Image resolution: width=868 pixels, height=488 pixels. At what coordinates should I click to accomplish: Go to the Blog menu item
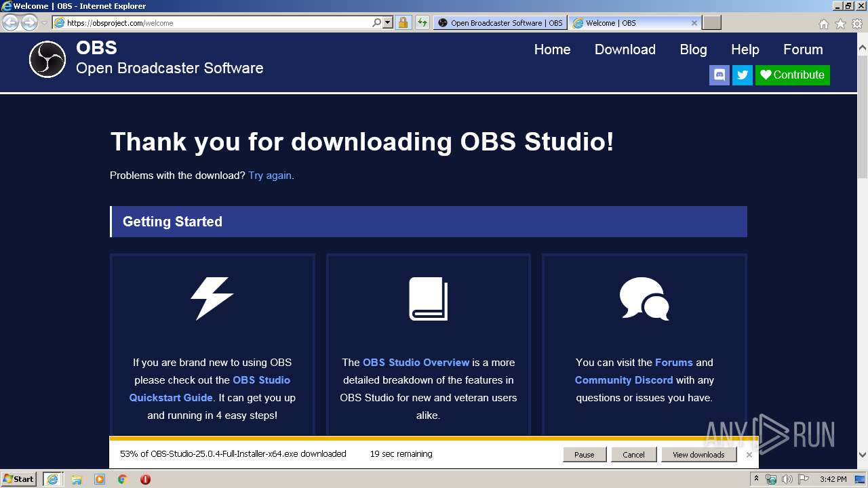pyautogui.click(x=693, y=49)
